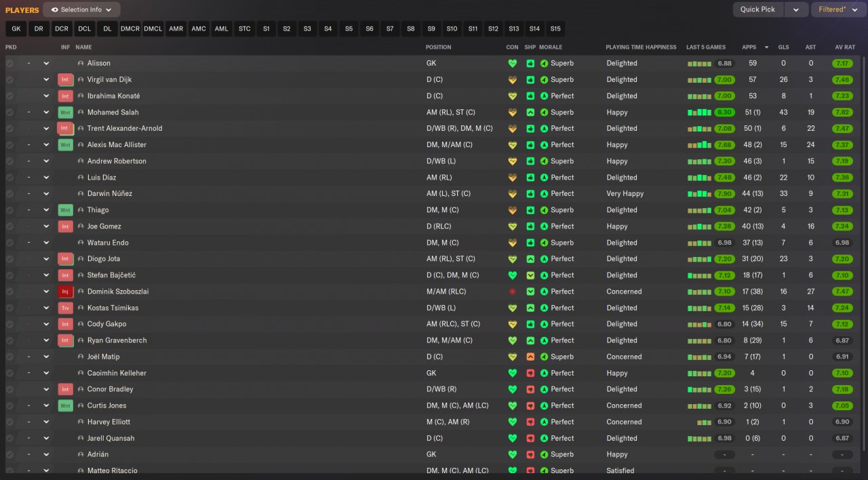
Task: Expand the Quick Pick options arrow
Action: click(x=796, y=9)
